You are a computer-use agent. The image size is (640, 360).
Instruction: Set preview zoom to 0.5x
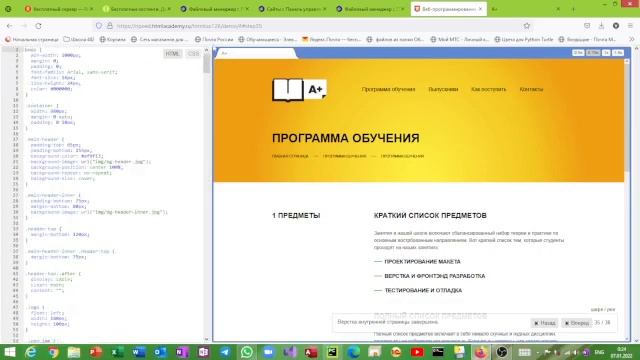578,53
